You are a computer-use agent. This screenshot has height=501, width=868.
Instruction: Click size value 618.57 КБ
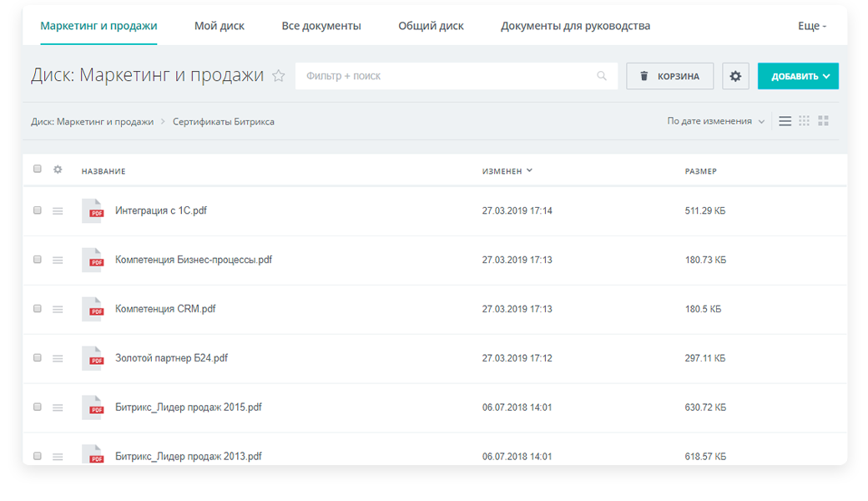tap(705, 458)
